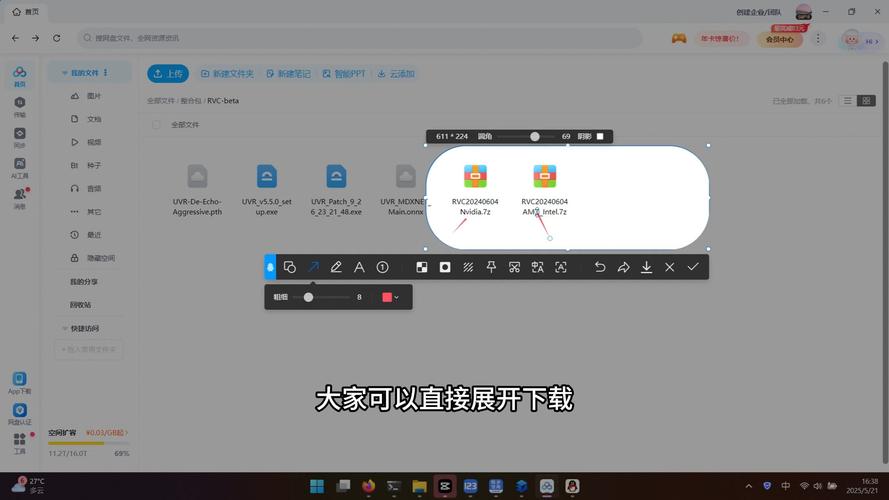Click the scissors long-capture tool
Screen dimensions: 889x500
(x=514, y=267)
